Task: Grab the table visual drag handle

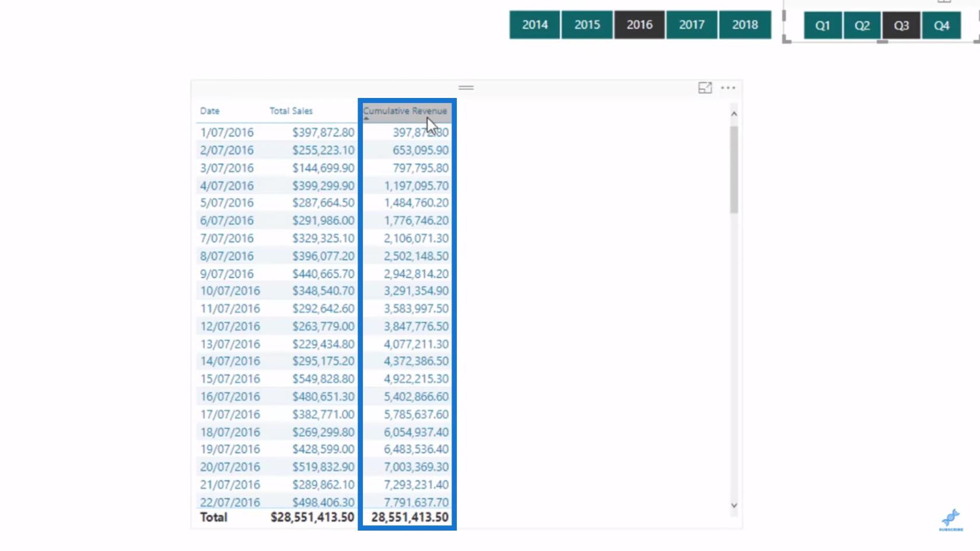Action: (x=466, y=87)
